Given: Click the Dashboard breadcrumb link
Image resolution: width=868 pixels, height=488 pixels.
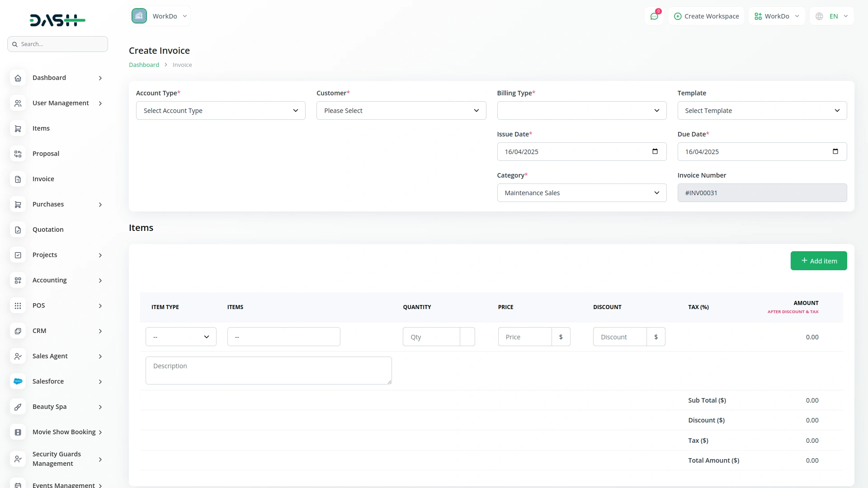Looking at the screenshot, I should click(x=144, y=65).
